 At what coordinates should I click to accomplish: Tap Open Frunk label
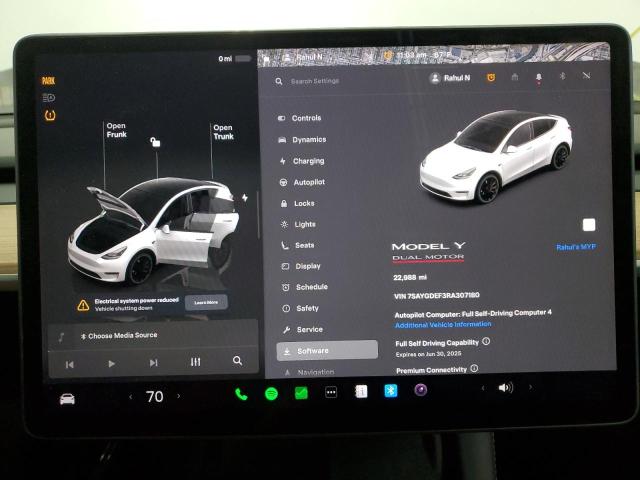(116, 130)
